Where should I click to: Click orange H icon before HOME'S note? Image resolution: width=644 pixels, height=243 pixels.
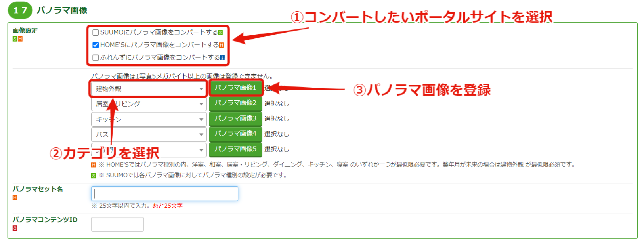[x=94, y=165]
